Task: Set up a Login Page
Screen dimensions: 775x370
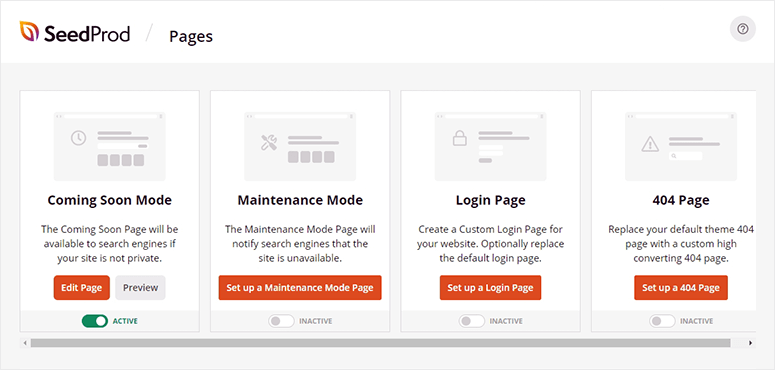Action: [x=490, y=288]
